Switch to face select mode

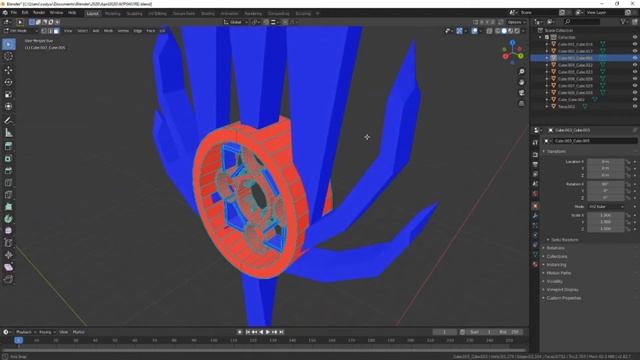point(56,31)
